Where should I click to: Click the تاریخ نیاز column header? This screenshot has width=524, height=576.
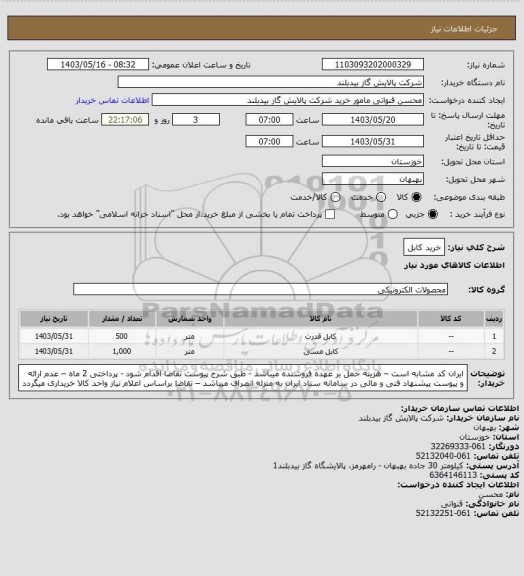(x=54, y=318)
